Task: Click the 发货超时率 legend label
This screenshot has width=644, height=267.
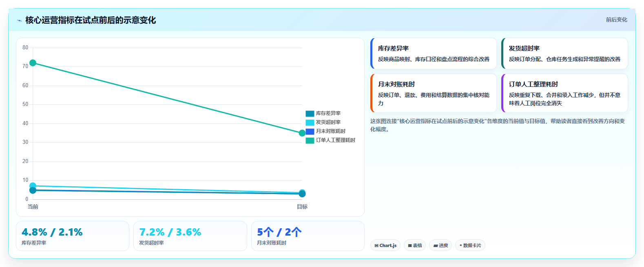Action: (x=328, y=122)
